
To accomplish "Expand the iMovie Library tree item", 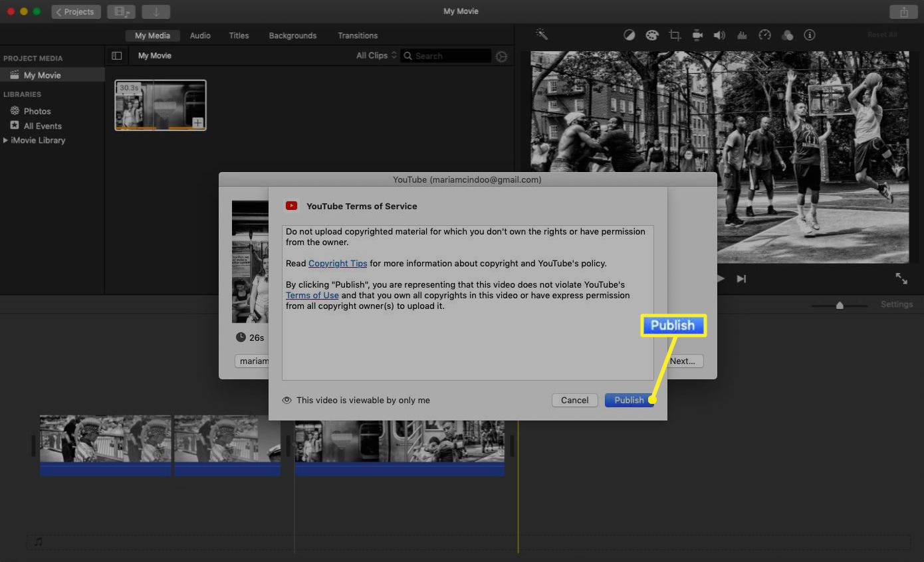I will (x=6, y=140).
